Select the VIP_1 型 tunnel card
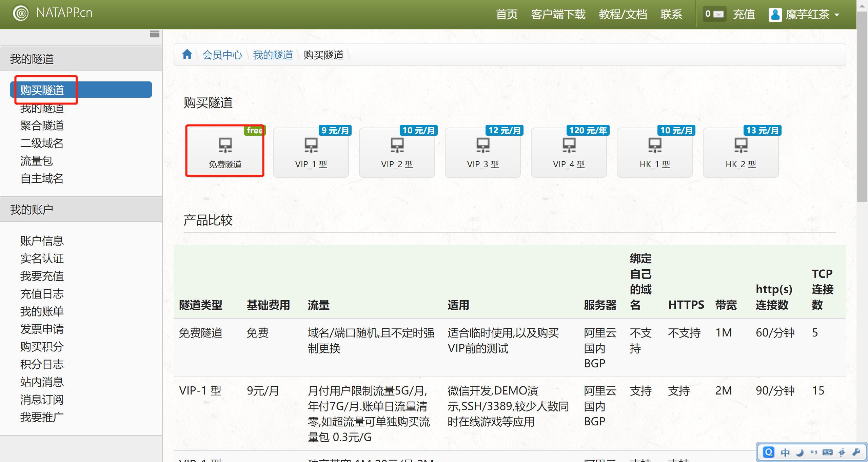Viewport: 868px width, 462px height. (311, 152)
